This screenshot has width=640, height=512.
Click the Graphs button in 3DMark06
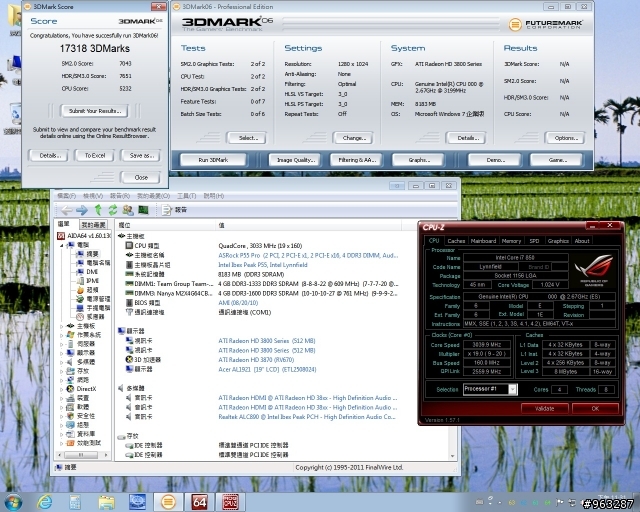[419, 160]
